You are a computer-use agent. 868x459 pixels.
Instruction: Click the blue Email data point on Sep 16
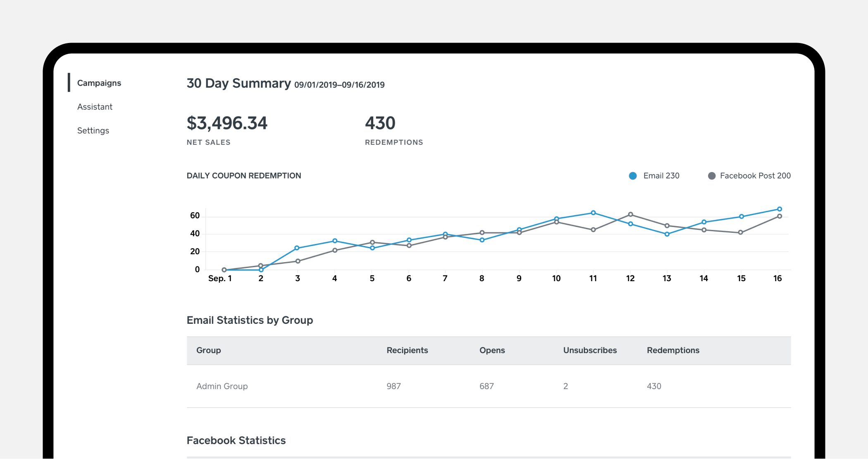(x=780, y=209)
